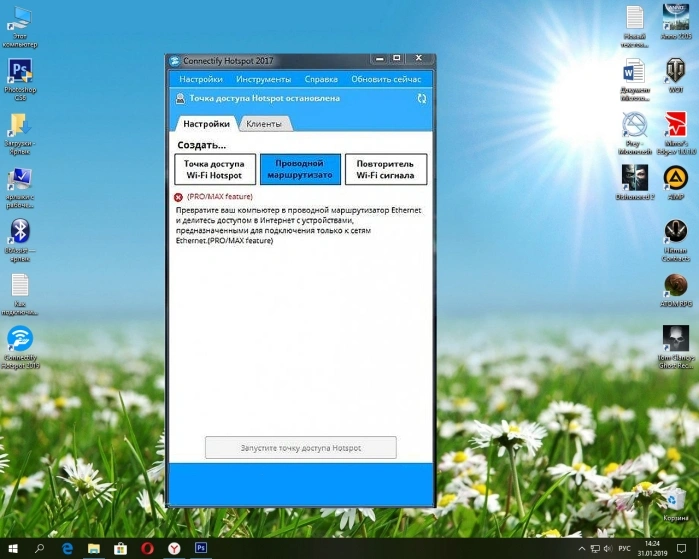The height and width of the screenshot is (559, 699).
Task: Select the Hitman Contracts desktop icon
Action: [x=676, y=240]
